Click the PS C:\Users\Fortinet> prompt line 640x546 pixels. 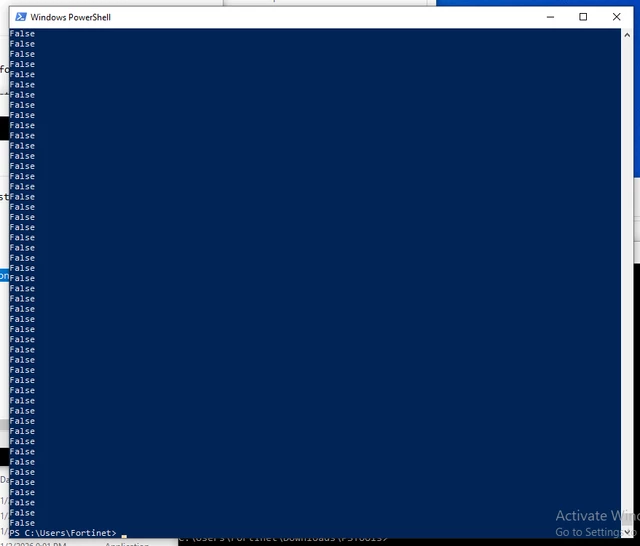tap(63, 533)
